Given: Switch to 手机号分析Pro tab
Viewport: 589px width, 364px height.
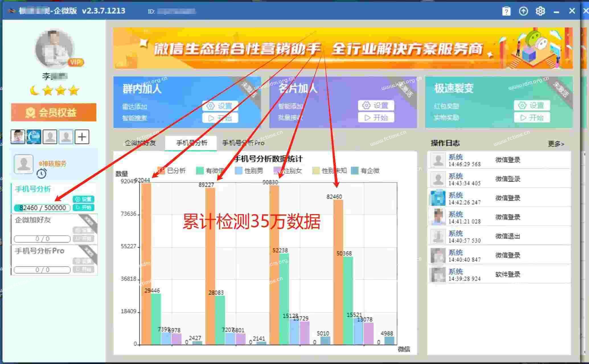Looking at the screenshot, I should tap(243, 143).
